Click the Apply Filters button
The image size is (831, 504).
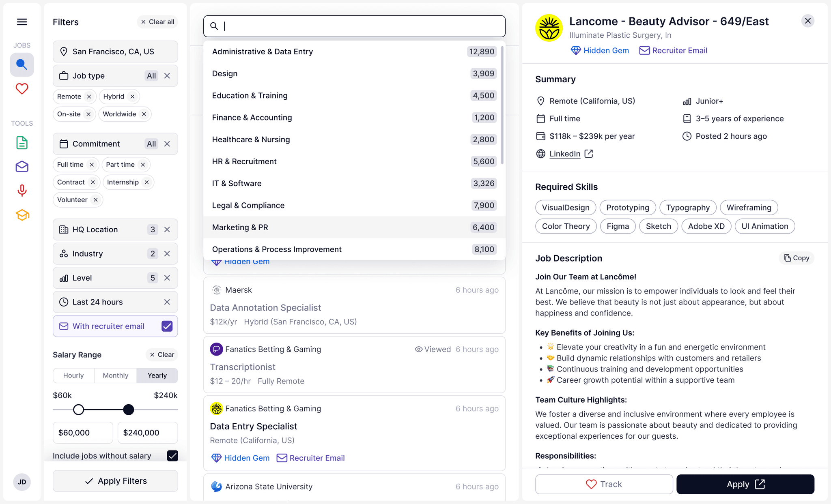click(x=115, y=481)
